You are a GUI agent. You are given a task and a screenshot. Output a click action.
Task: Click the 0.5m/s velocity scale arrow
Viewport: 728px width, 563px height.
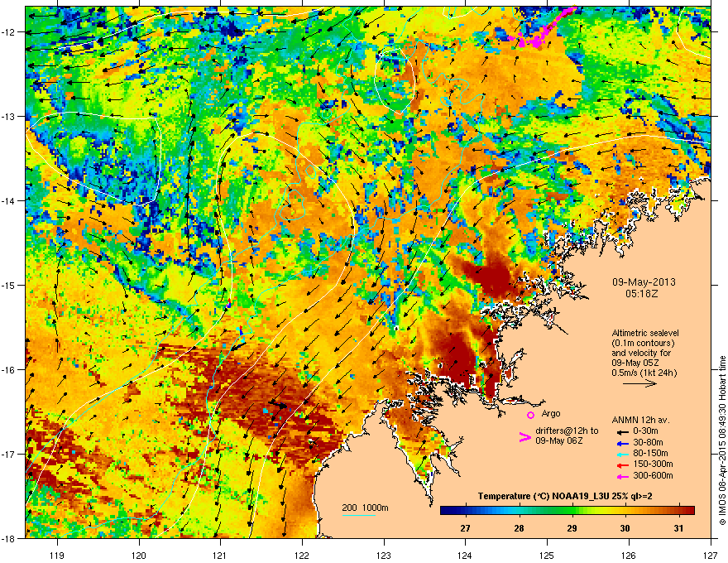click(x=639, y=383)
